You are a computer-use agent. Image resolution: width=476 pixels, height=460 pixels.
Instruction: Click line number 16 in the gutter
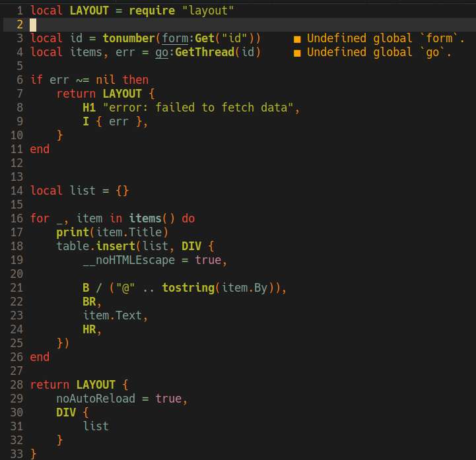click(17, 218)
